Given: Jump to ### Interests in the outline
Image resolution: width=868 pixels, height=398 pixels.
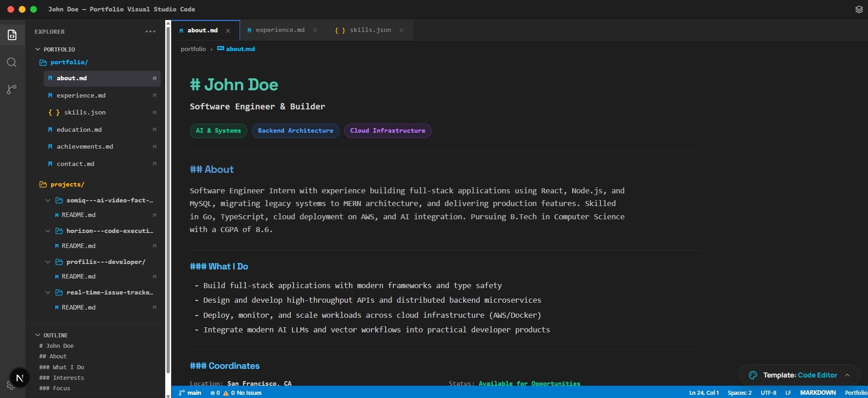Looking at the screenshot, I should click(62, 377).
